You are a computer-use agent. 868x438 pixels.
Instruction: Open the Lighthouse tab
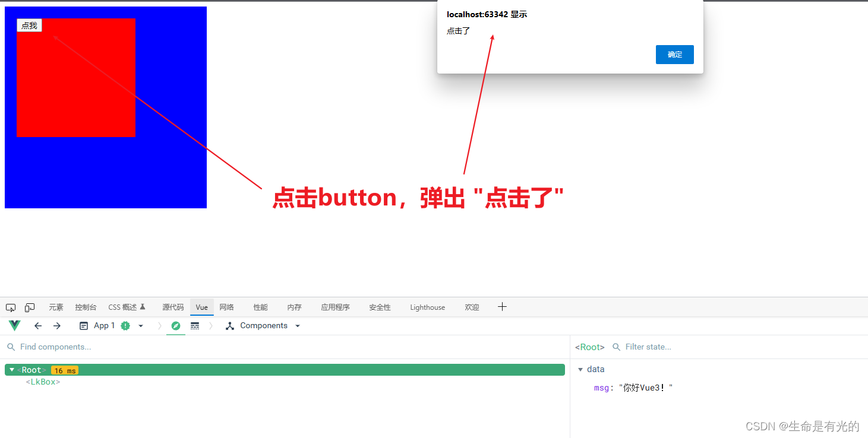tap(427, 307)
